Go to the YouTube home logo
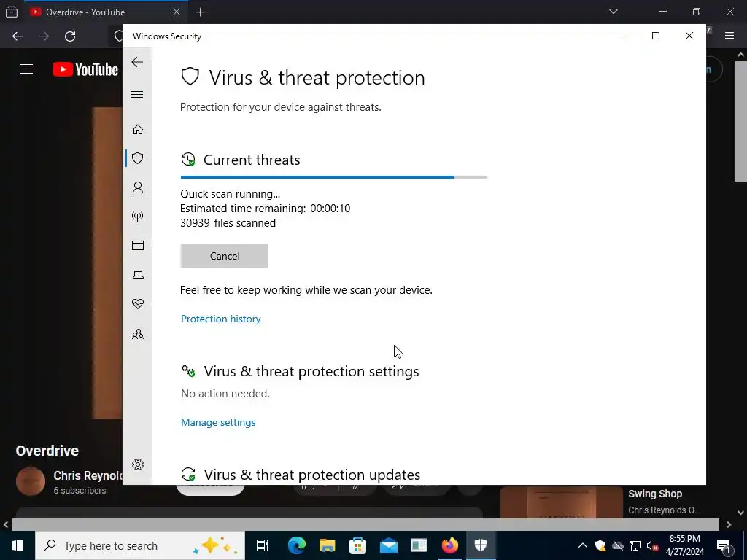This screenshot has height=560, width=747. (85, 69)
